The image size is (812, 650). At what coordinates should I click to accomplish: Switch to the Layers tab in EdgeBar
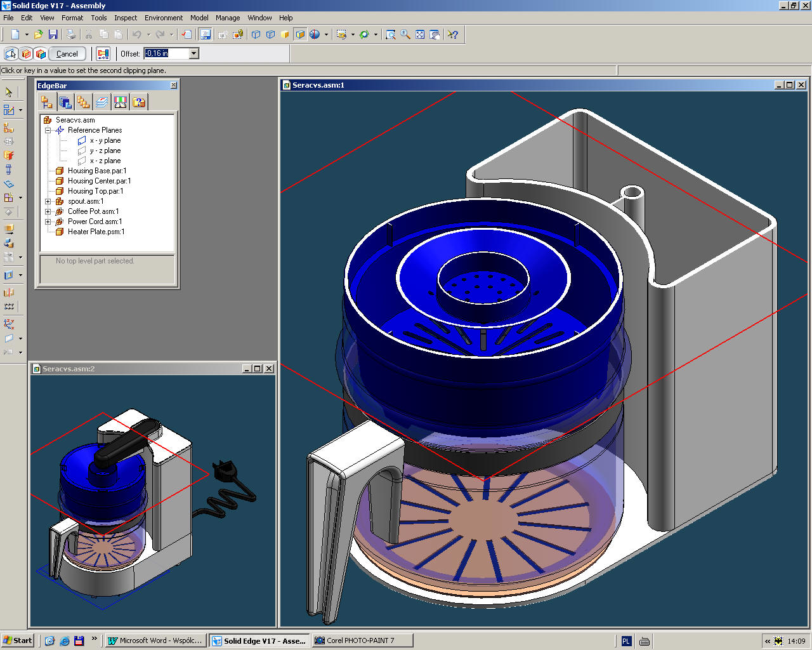[x=101, y=102]
